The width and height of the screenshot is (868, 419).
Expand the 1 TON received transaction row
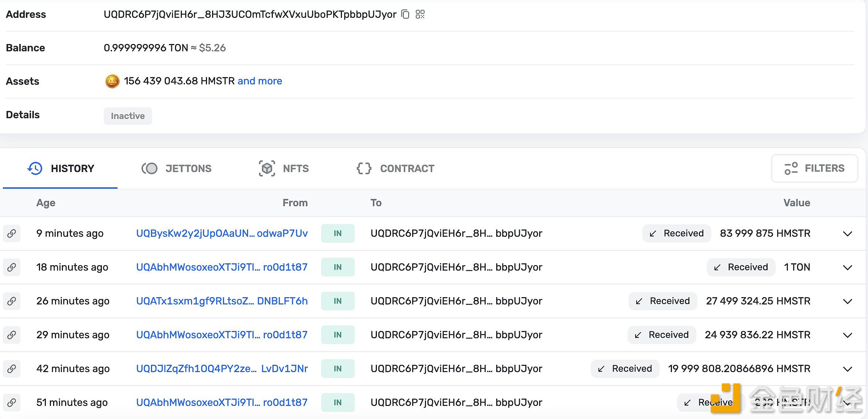coord(848,267)
